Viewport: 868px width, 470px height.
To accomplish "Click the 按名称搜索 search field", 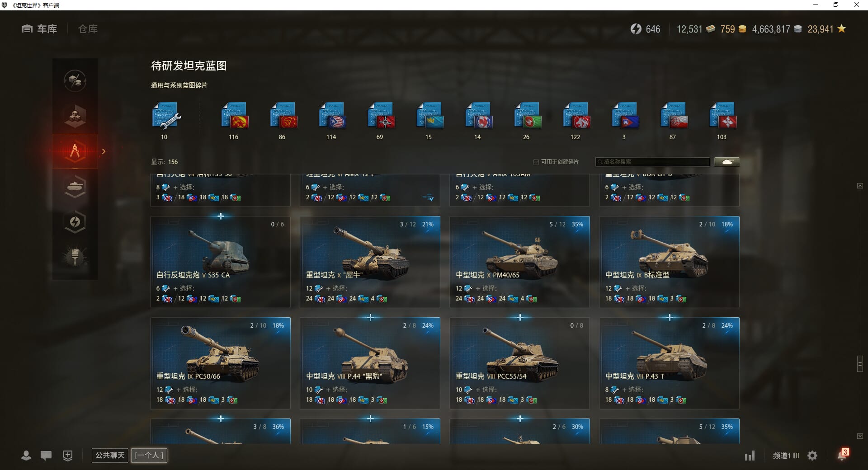I will click(652, 162).
